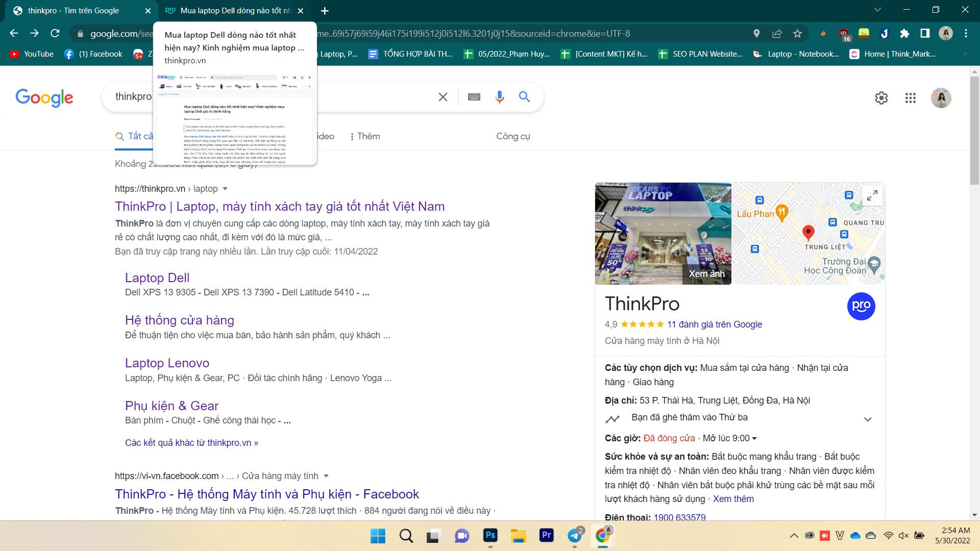Viewport: 980px width, 551px height.
Task: Open the 'Home | Think_Mark...' bookmark
Action: [x=893, y=54]
